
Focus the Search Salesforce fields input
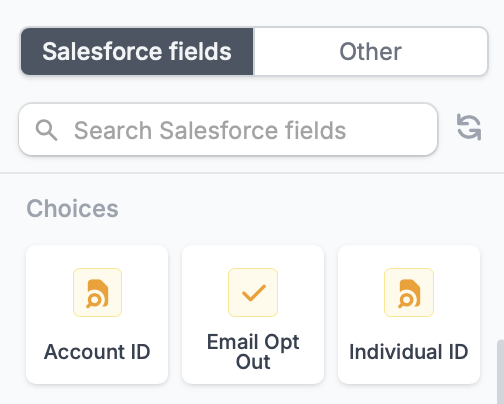(x=228, y=129)
